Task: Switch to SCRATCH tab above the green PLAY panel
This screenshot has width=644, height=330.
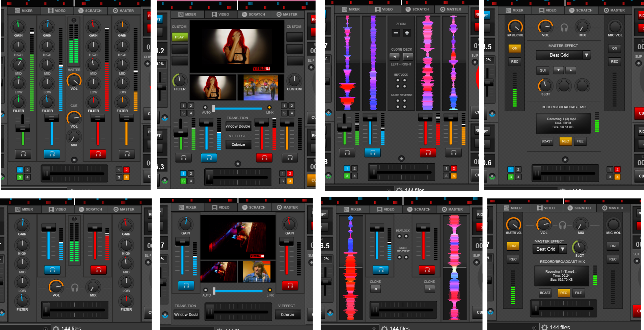Action: click(254, 14)
